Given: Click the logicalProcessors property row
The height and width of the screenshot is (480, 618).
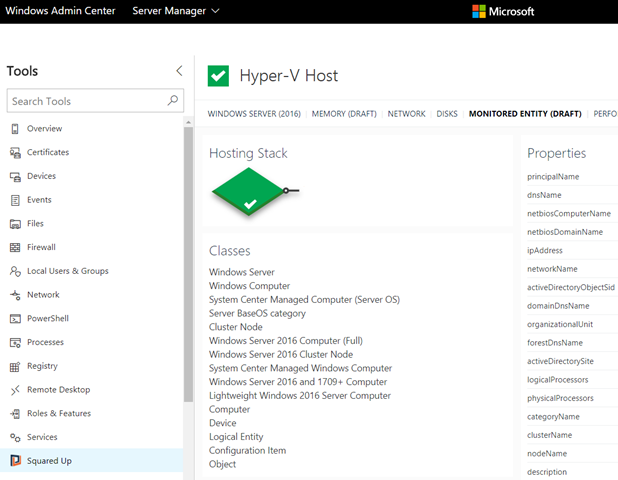Looking at the screenshot, I should [572, 380].
